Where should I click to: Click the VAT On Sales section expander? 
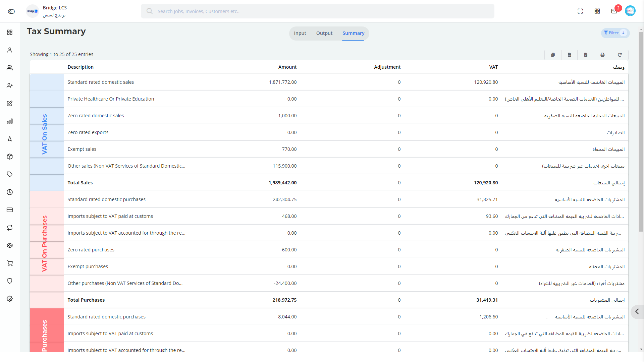coord(44,132)
